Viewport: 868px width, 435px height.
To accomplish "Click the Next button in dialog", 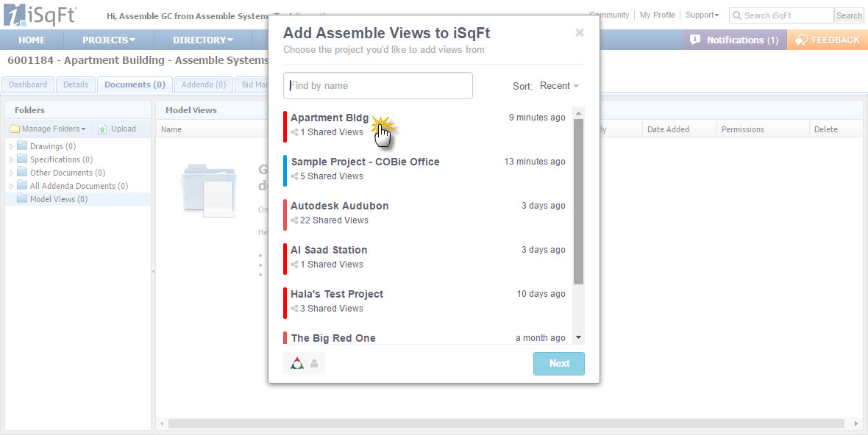I will (558, 363).
